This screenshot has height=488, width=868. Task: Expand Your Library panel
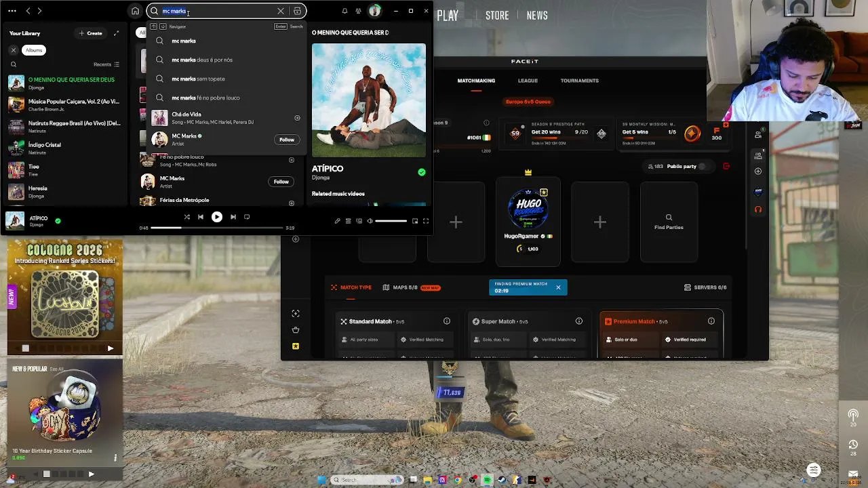(116, 33)
